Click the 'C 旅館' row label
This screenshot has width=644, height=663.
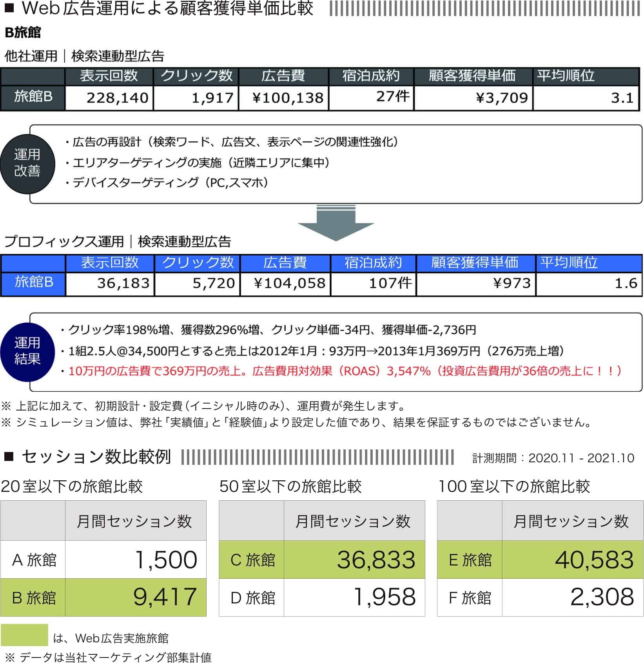point(252,560)
